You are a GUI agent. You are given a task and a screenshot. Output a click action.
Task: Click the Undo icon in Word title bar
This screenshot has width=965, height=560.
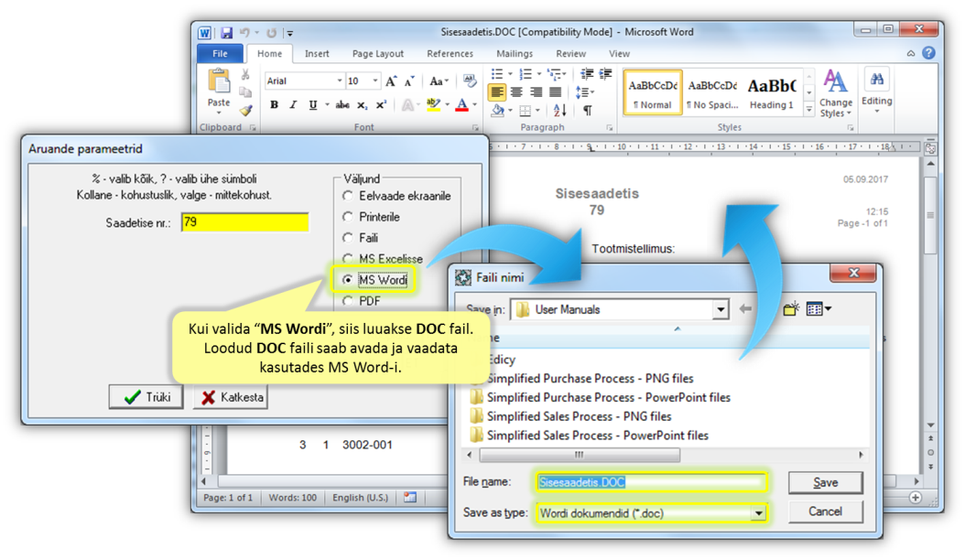245,33
